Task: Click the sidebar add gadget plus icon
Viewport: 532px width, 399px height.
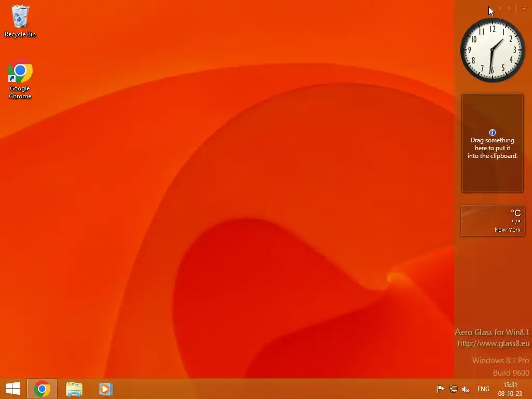Action: (x=524, y=8)
